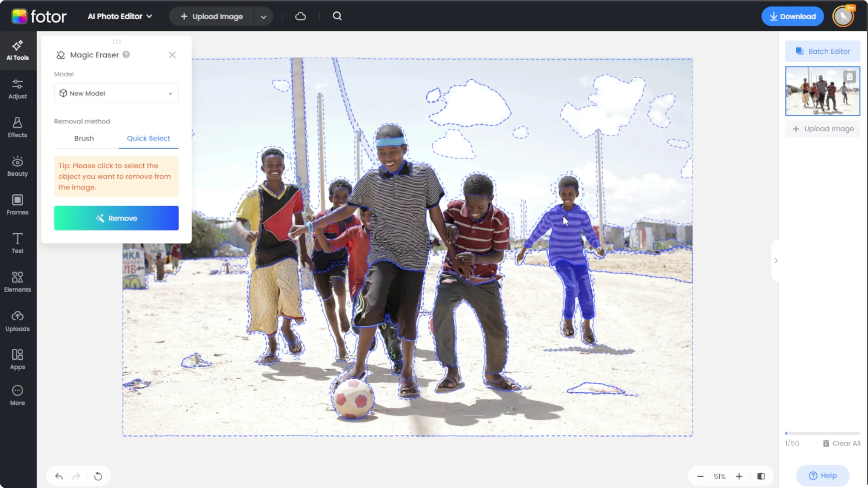Open the Apps panel
The image size is (868, 488).
click(17, 360)
